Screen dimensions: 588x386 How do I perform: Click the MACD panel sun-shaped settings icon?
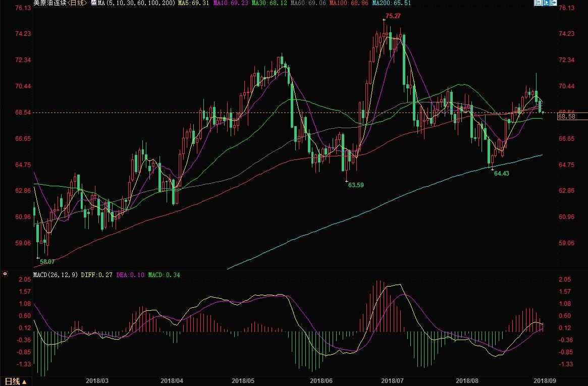pyautogui.click(x=5, y=274)
